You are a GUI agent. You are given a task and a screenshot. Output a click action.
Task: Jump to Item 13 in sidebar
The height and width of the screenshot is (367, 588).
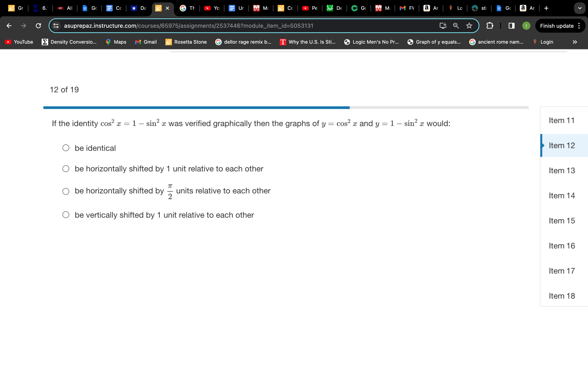click(x=561, y=170)
